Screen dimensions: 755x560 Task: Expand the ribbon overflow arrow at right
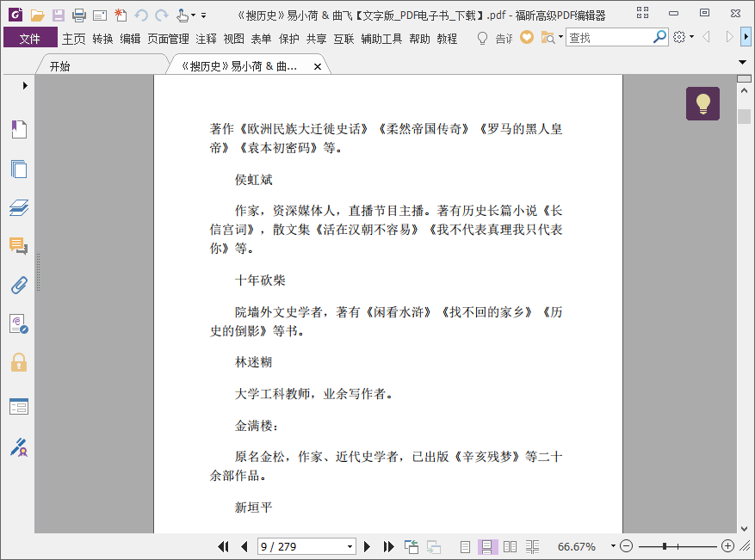pyautogui.click(x=746, y=37)
